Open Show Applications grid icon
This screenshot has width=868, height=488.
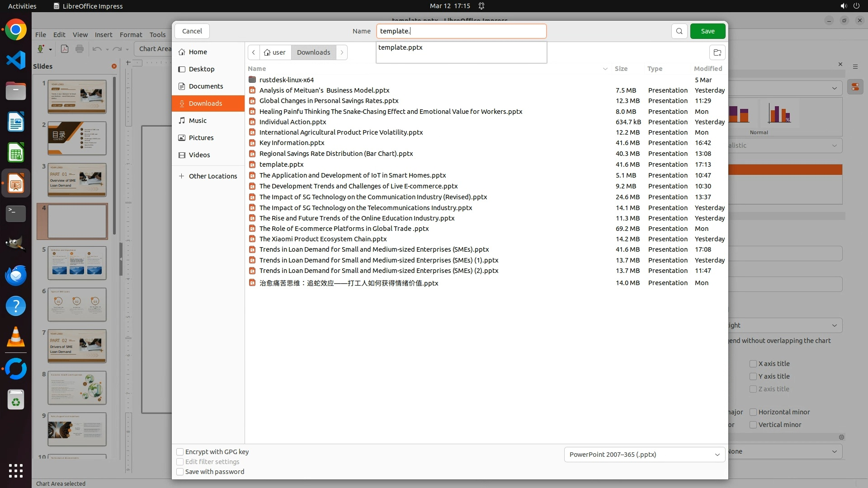click(x=16, y=470)
